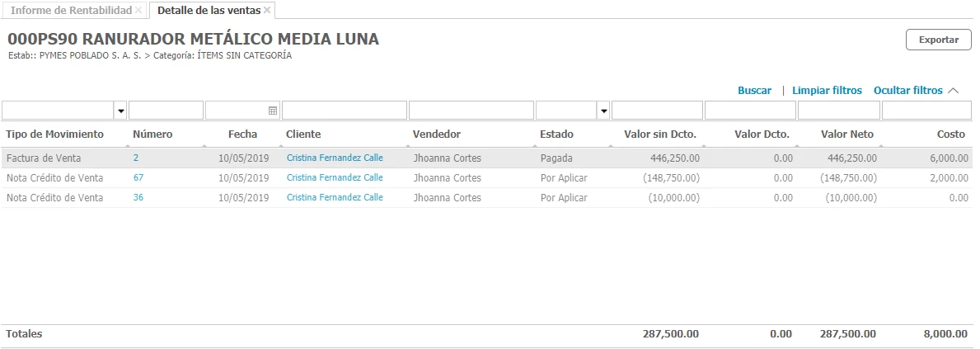Click Limpiar filtros to reset filters
Viewport: 980px width, 349px height.
tap(827, 91)
